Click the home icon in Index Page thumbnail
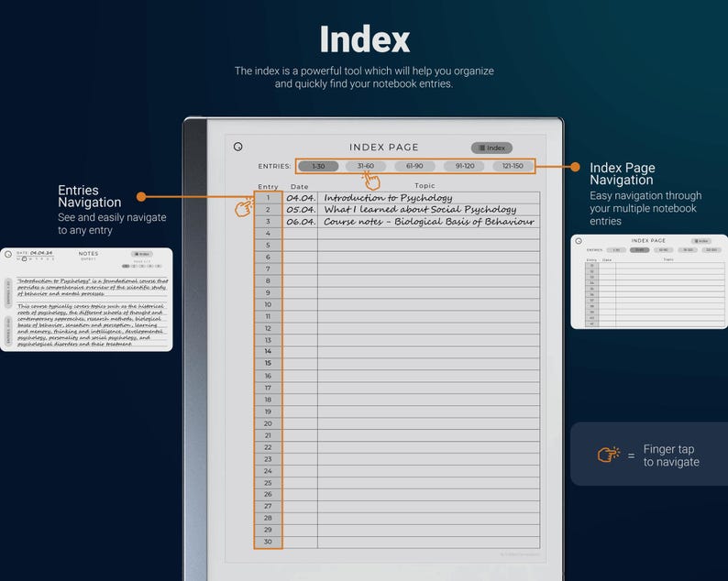The image size is (728, 581). coord(579,241)
